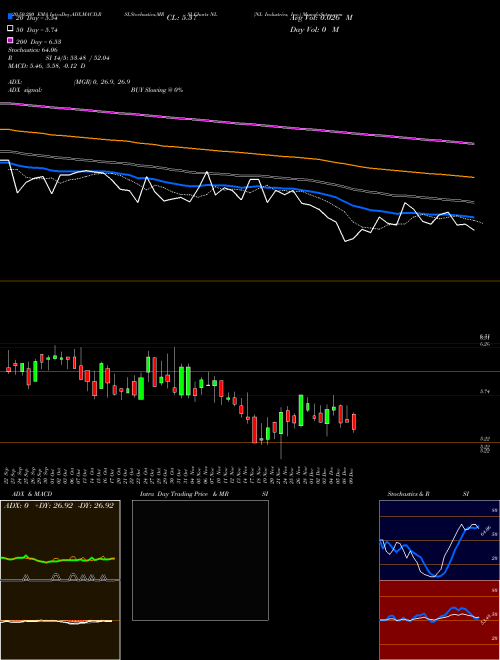Click the tall green candle of late November
The width and height of the screenshot is (500, 660).
tap(301, 410)
